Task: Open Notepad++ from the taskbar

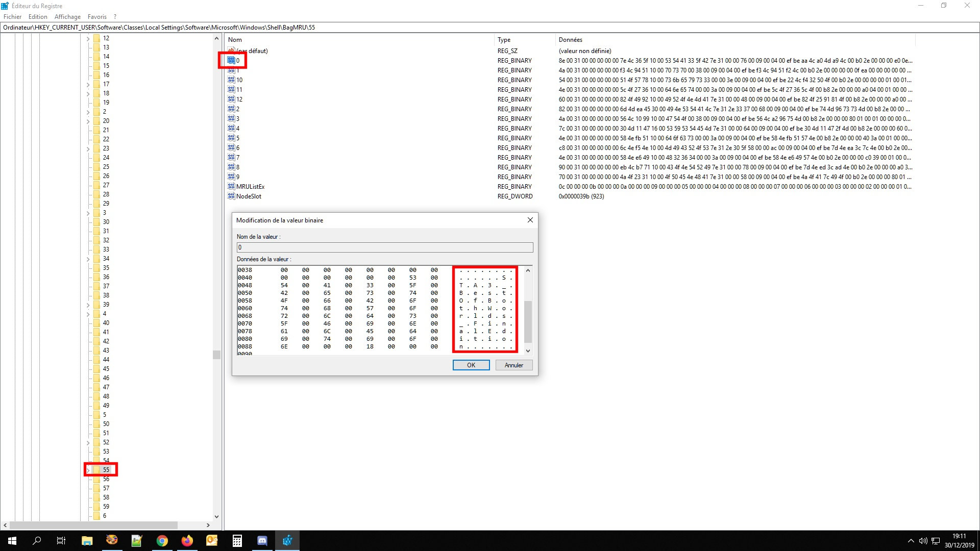Action: [137, 541]
